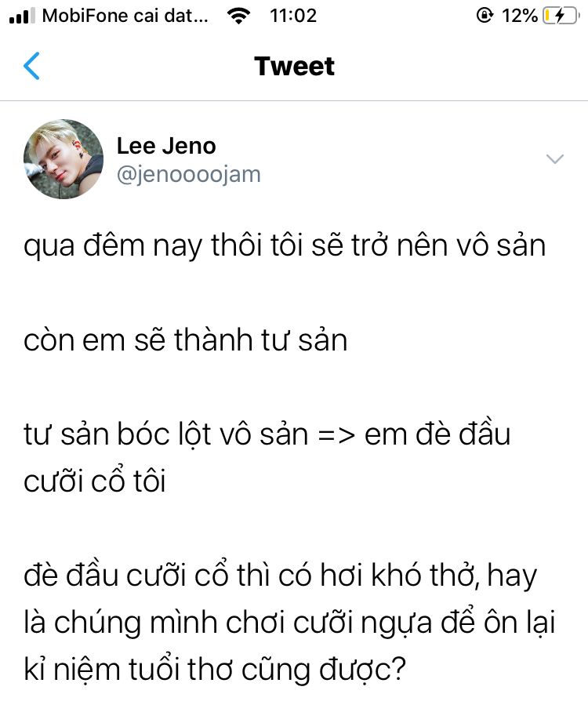Tap the line starting "là chúng mình chơi"
This screenshot has width=588, height=712.
coord(289,623)
